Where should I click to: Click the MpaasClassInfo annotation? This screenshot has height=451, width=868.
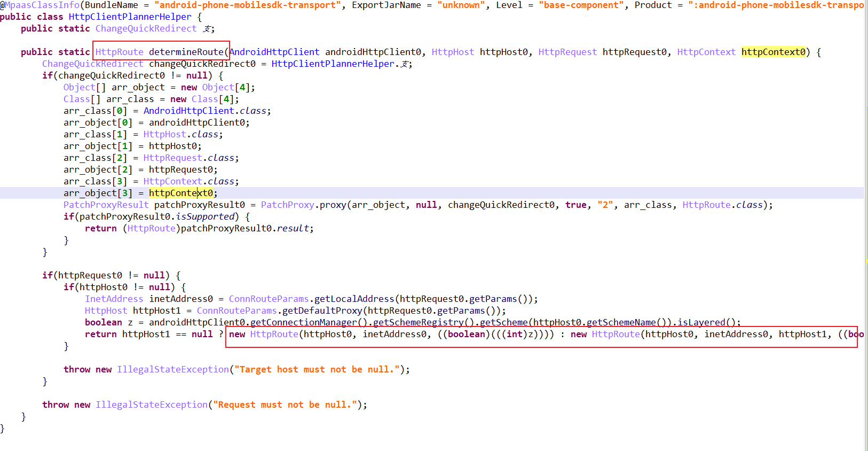tap(42, 5)
